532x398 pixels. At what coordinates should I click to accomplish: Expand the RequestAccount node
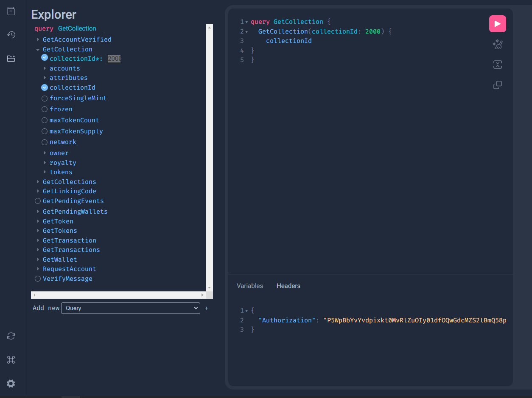(38, 269)
